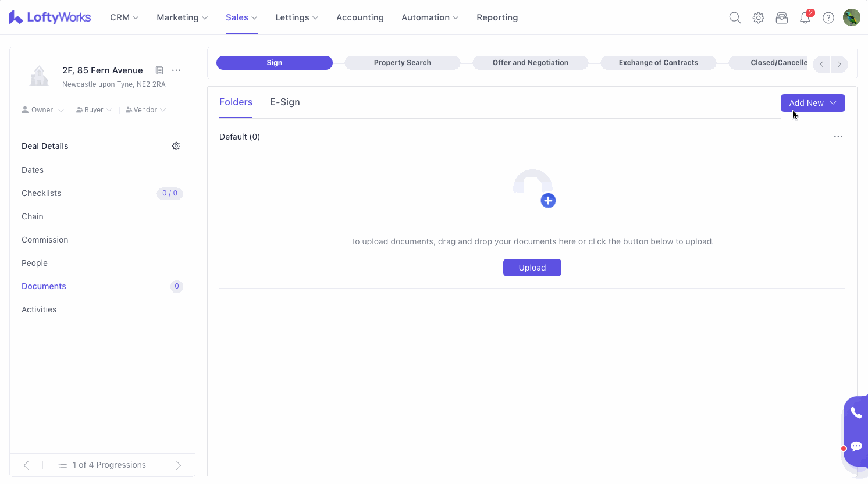Open the user profile avatar

click(x=851, y=17)
